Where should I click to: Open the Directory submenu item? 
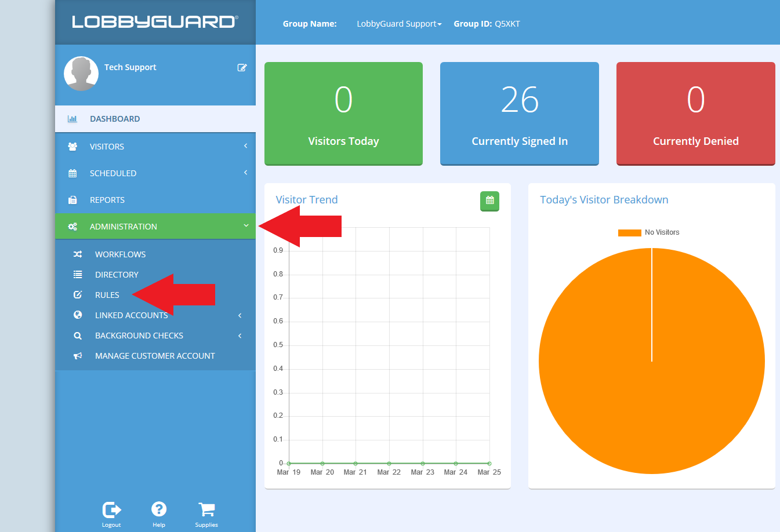(x=155, y=275)
